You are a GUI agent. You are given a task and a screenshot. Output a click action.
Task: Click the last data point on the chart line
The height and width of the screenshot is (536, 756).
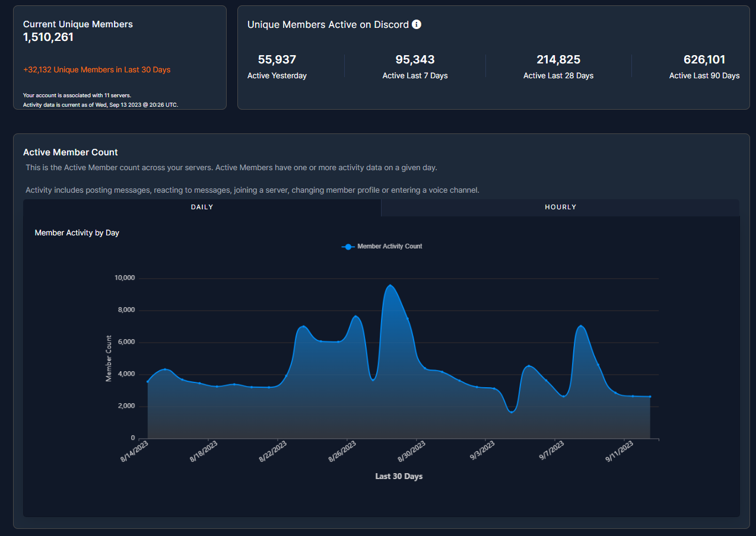(x=650, y=397)
